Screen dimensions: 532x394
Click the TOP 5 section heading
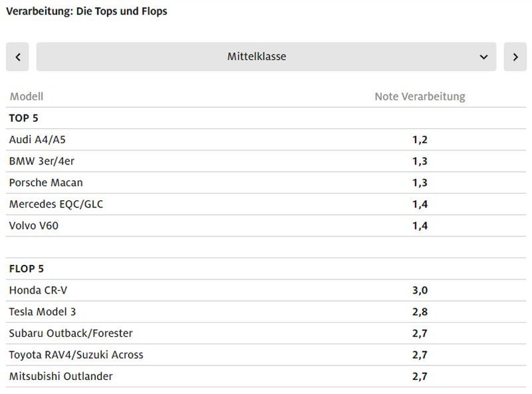point(23,118)
